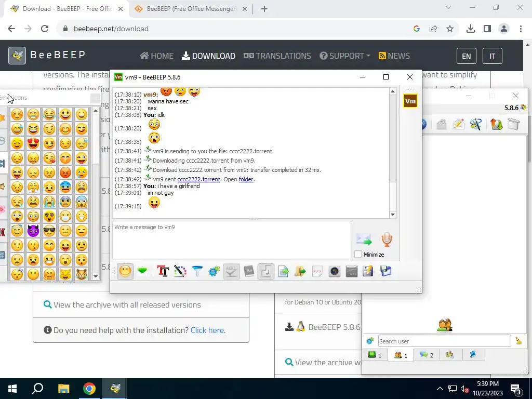The width and height of the screenshot is (532, 399).
Task: Click the camera lens screenshot icon
Action: pyautogui.click(x=335, y=271)
